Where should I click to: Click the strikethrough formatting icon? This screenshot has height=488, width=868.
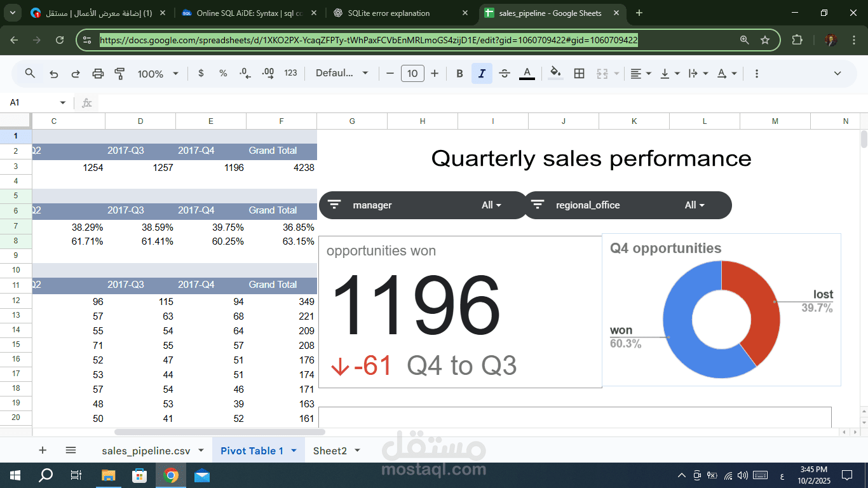pos(504,73)
